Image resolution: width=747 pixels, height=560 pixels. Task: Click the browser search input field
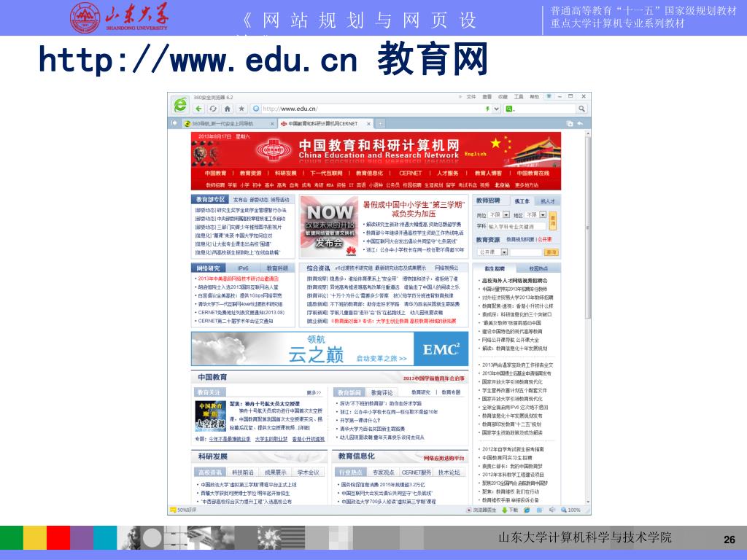tap(546, 109)
